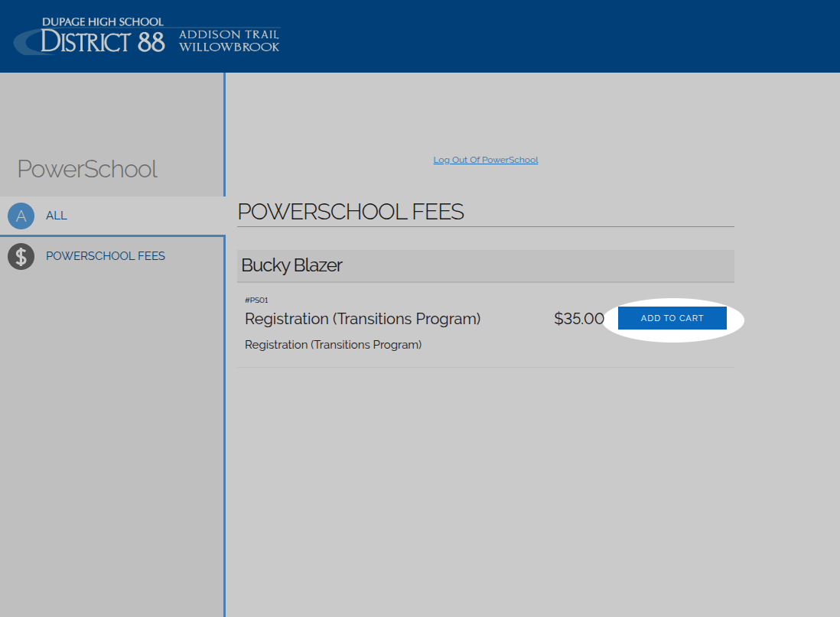Select the dollar sign fees icon

tap(21, 257)
